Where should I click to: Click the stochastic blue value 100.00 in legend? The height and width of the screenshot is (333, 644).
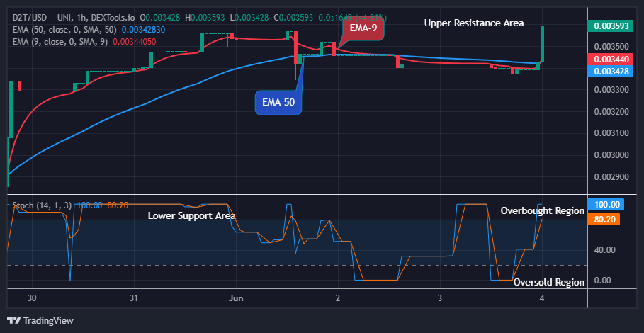[x=90, y=205]
